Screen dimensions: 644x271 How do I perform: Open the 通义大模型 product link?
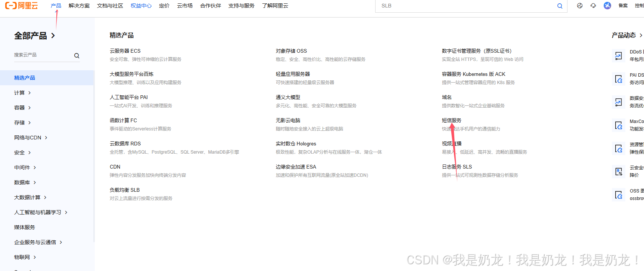(x=288, y=97)
